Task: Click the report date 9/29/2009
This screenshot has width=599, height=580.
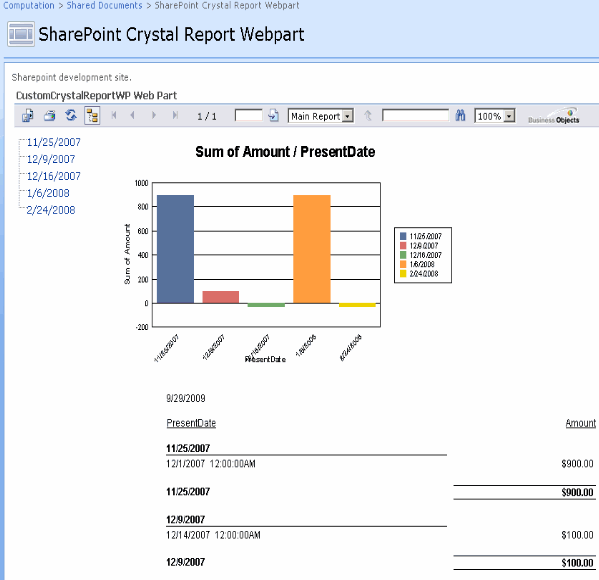Action: click(x=186, y=399)
